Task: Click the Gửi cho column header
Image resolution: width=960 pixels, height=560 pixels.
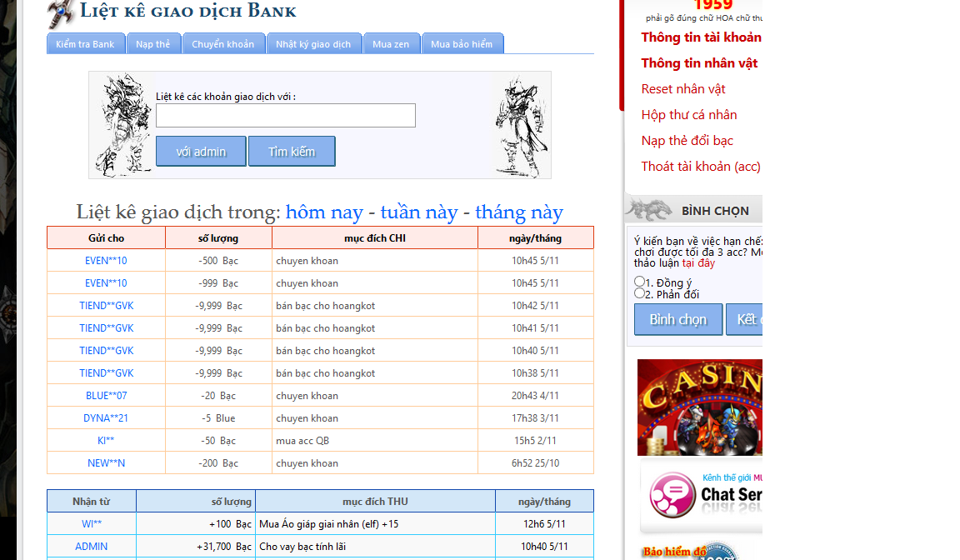Action: [x=106, y=238]
